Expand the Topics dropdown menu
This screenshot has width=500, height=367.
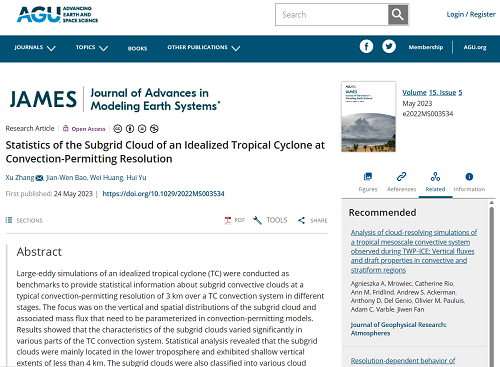tap(92, 48)
